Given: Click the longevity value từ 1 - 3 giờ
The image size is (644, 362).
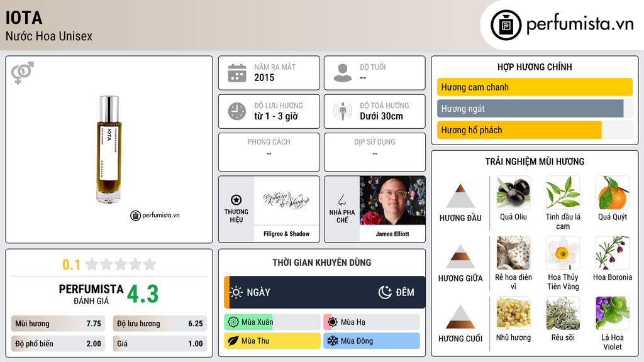Looking at the screenshot, I should coord(275,116).
